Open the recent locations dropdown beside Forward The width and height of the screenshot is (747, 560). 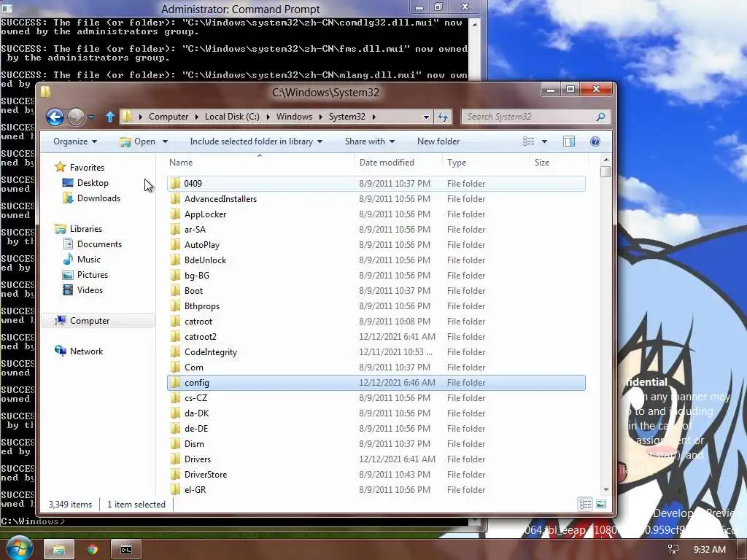pyautogui.click(x=90, y=117)
